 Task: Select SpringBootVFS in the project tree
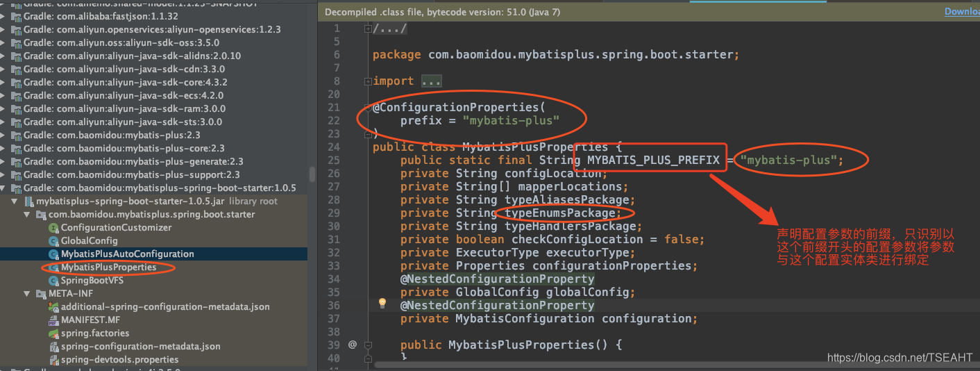pos(92,281)
